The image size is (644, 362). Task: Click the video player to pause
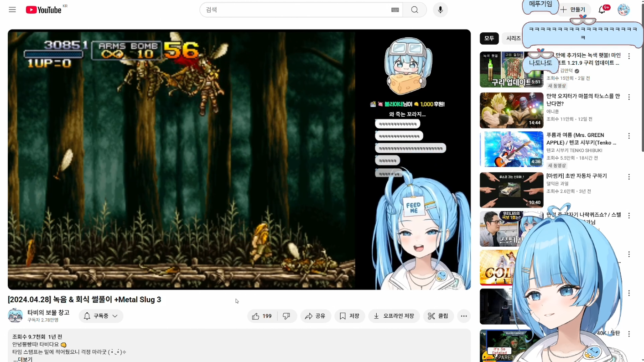(x=239, y=160)
